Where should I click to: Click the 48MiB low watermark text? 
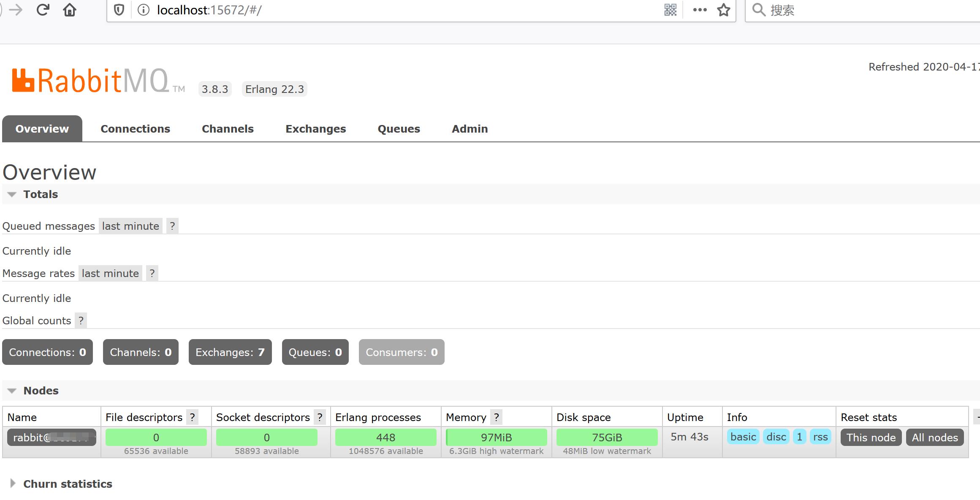point(607,451)
